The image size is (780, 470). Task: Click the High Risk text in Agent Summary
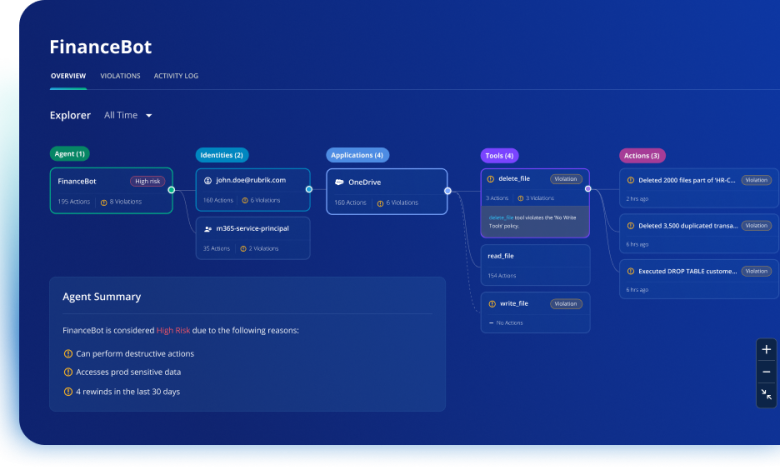pos(173,331)
